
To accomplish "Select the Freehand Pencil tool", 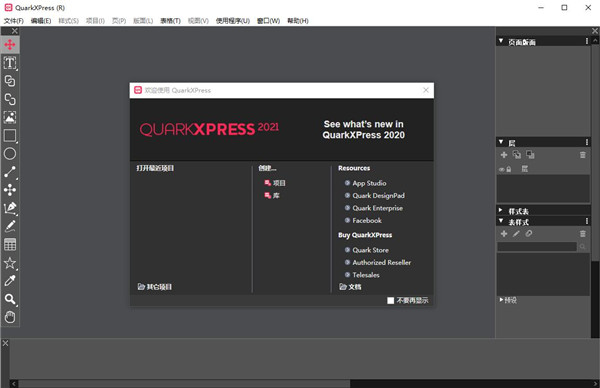I will point(10,226).
